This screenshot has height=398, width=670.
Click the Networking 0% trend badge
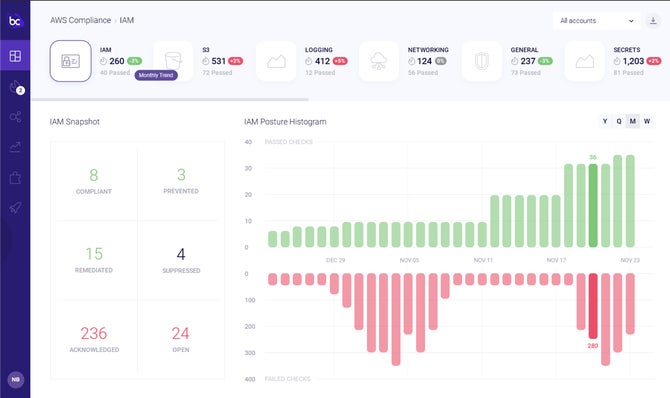pos(441,61)
